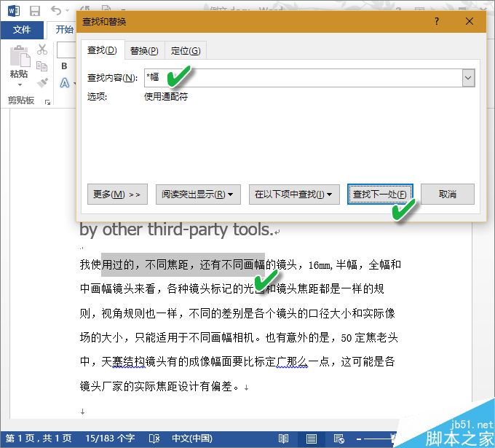Click the text 'by other third-party tools.'
The image size is (495, 448).
[176, 229]
